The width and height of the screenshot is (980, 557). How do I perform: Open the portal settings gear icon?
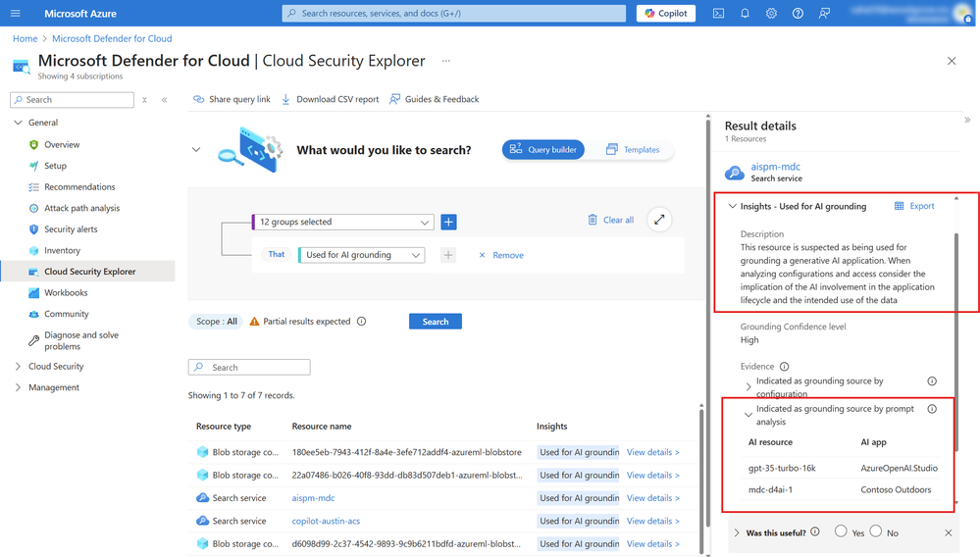click(x=771, y=13)
